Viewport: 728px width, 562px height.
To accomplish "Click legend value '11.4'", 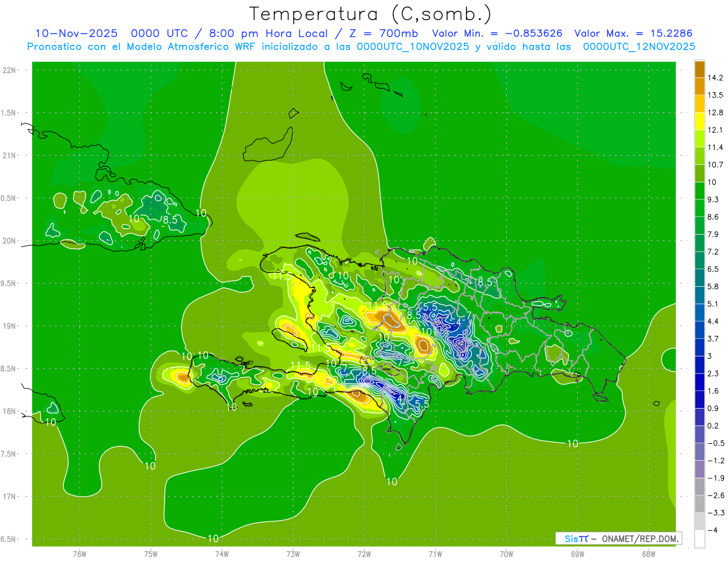I will 715,147.
